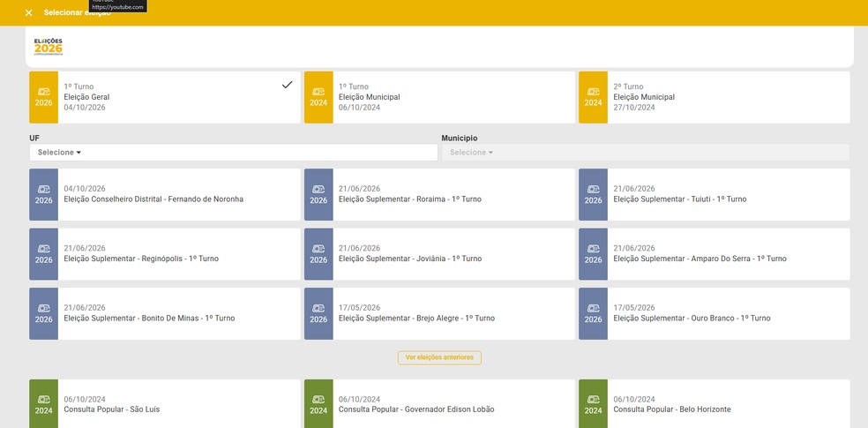Click yellow 2024 icon of 1º Turno Municipal
Image resolution: width=868 pixels, height=428 pixels.
[x=318, y=97]
